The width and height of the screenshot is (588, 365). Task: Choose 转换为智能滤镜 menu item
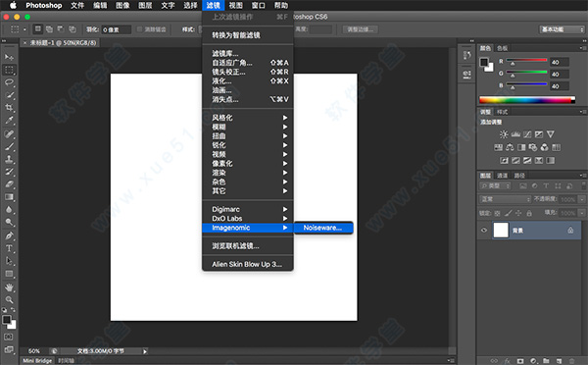pos(248,35)
